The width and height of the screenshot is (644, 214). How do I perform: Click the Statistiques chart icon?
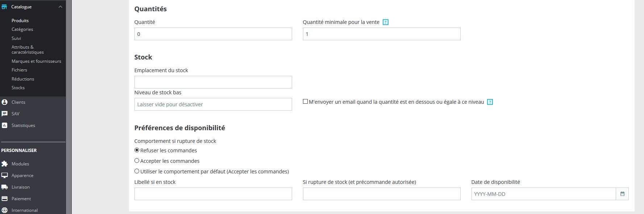click(4, 125)
